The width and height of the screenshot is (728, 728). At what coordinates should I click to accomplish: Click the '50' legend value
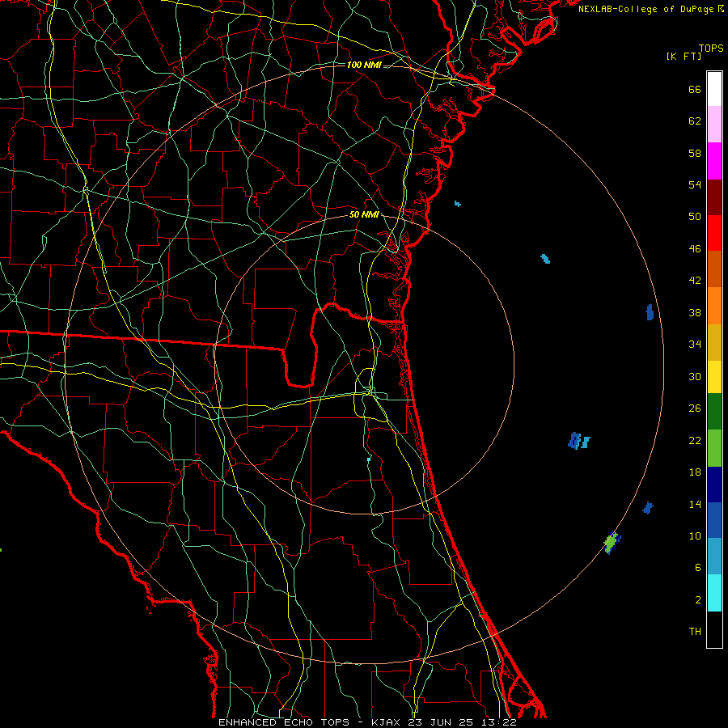click(695, 217)
